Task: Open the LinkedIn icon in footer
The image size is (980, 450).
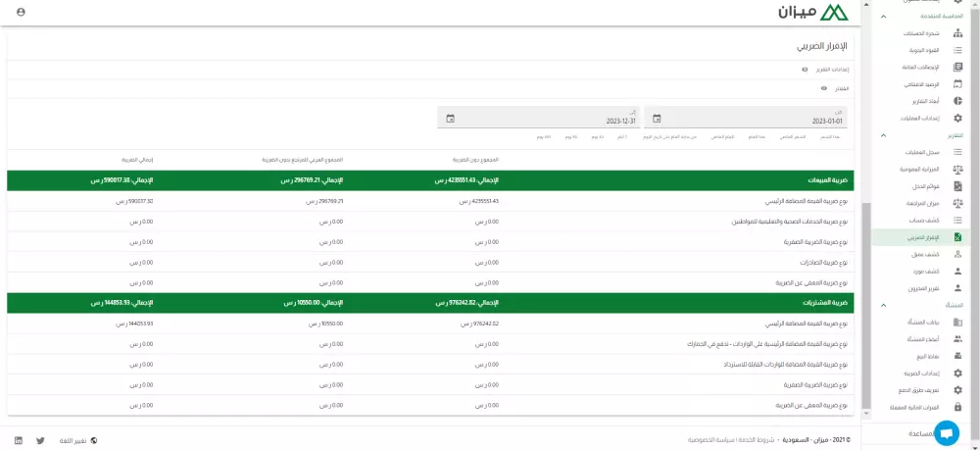Action: point(19,440)
